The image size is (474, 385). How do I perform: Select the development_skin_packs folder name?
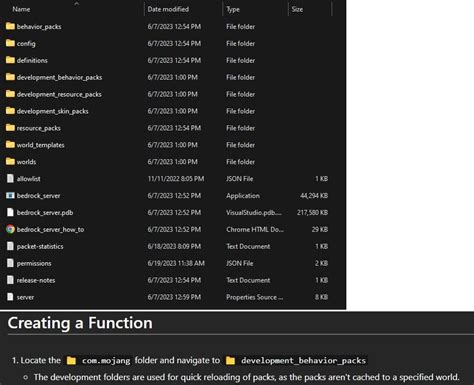coord(52,111)
